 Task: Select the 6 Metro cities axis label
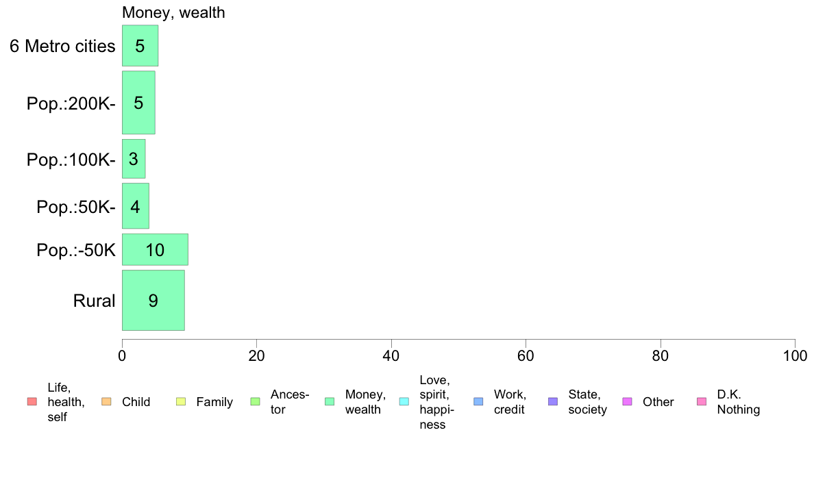pyautogui.click(x=62, y=46)
